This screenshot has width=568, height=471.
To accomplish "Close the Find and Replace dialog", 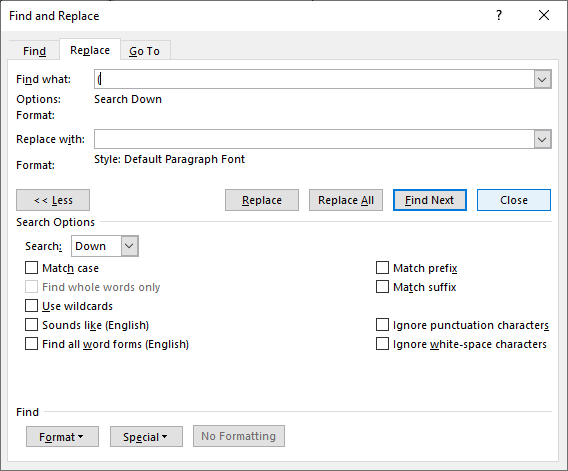I will point(544,15).
